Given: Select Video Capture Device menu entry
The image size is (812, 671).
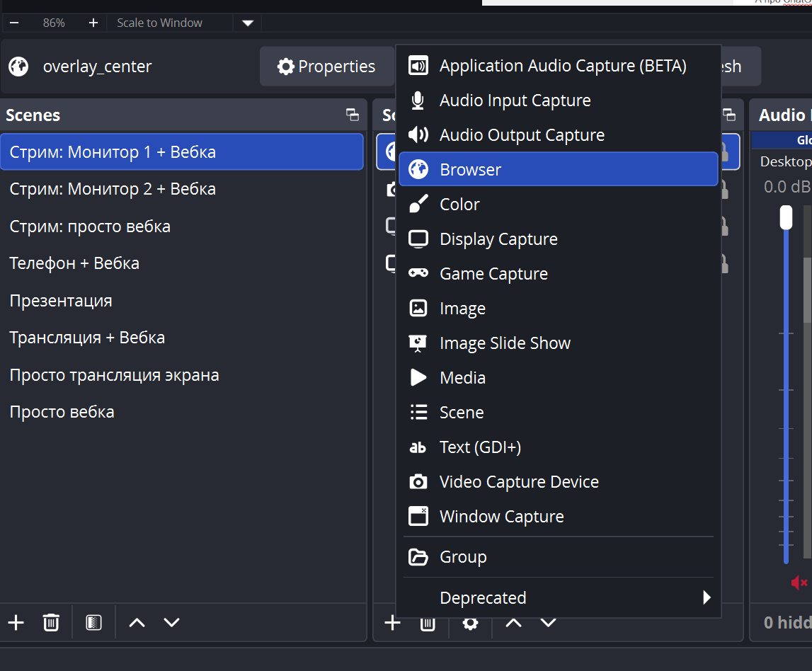Looking at the screenshot, I should (519, 482).
